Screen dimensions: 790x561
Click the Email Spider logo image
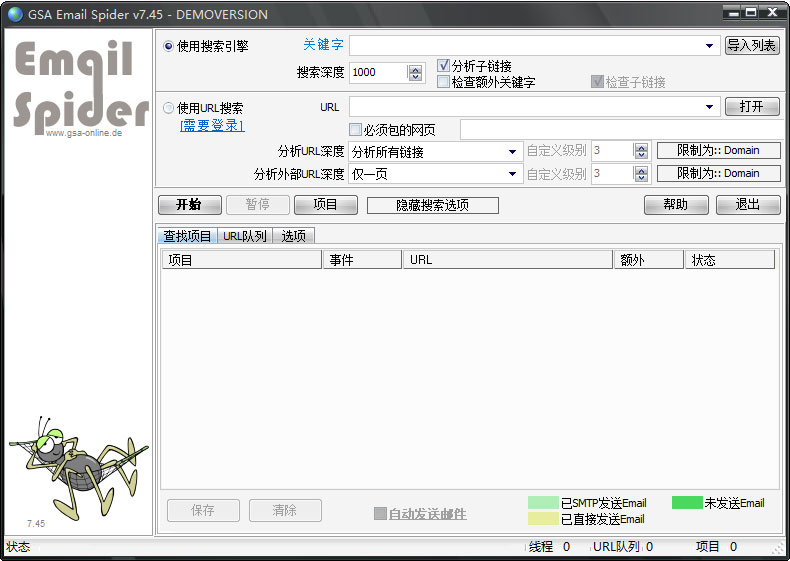81,89
